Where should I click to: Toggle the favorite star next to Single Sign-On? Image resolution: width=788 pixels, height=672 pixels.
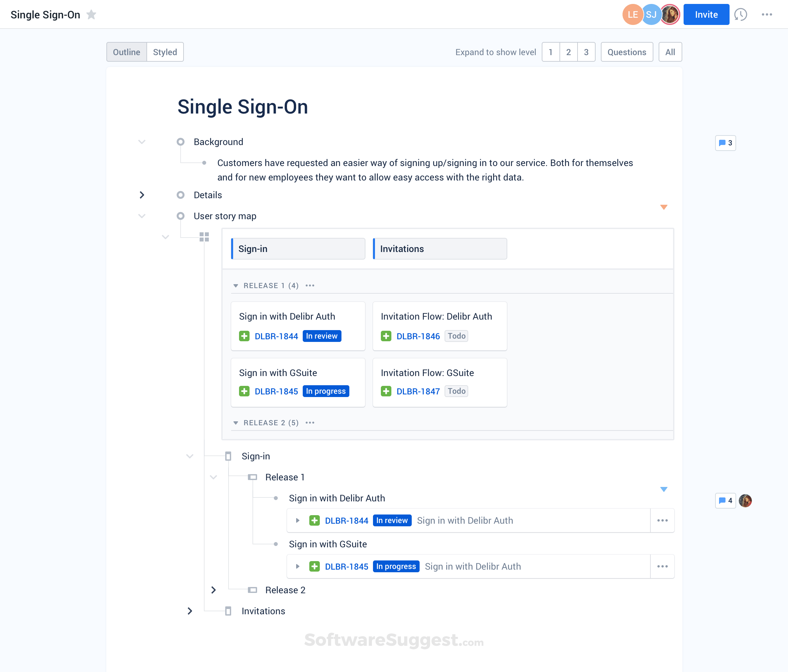[x=91, y=14]
